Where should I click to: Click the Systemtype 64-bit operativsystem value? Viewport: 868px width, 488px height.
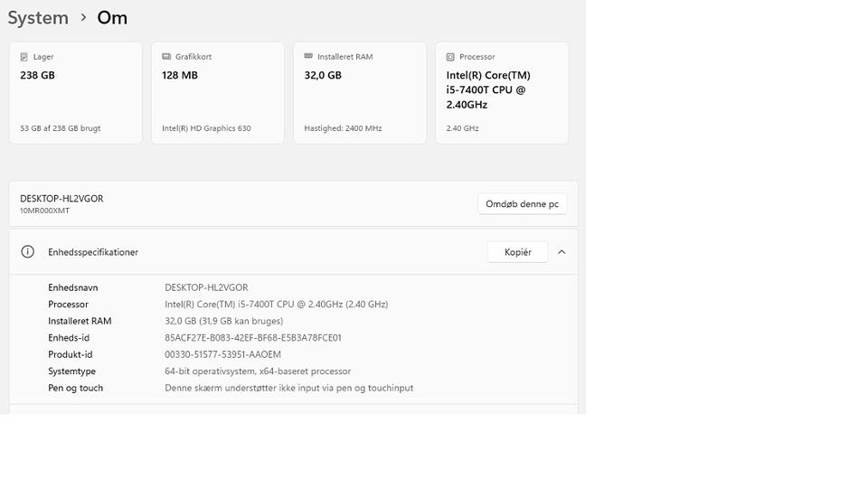258,371
